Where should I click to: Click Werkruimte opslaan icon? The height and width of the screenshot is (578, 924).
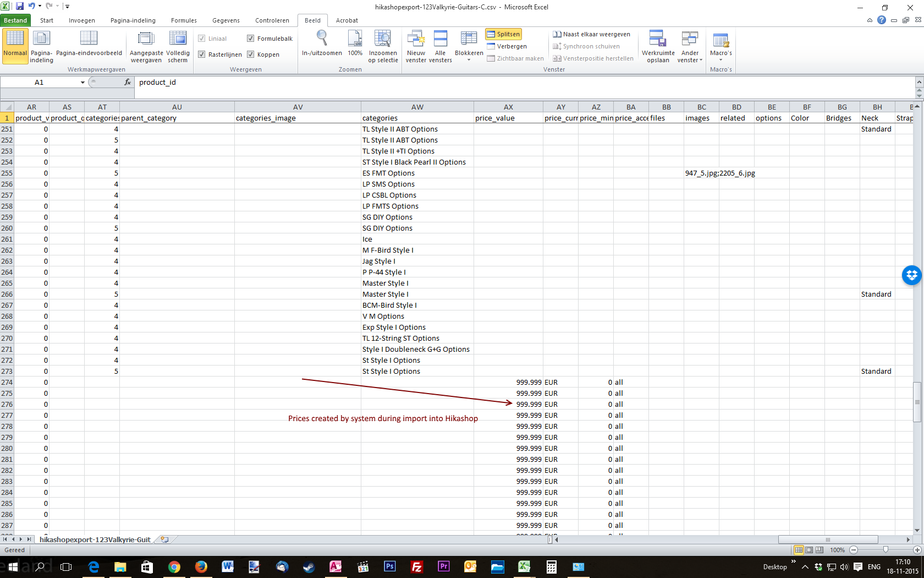658,39
